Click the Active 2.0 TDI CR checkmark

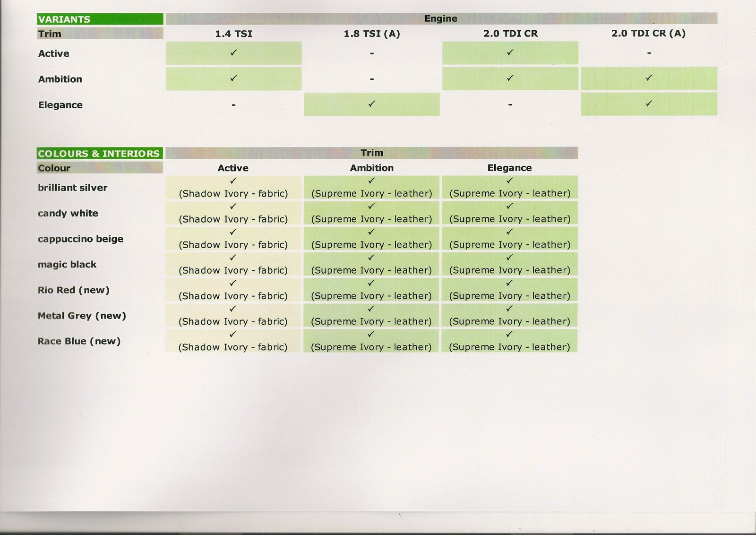coord(510,53)
